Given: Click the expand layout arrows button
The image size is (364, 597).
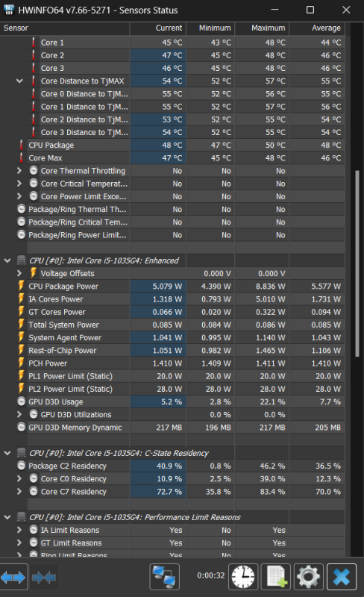Looking at the screenshot, I should pos(13,577).
